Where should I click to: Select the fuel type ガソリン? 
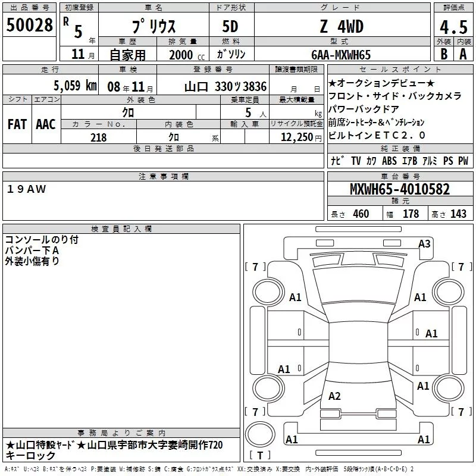click(x=231, y=54)
